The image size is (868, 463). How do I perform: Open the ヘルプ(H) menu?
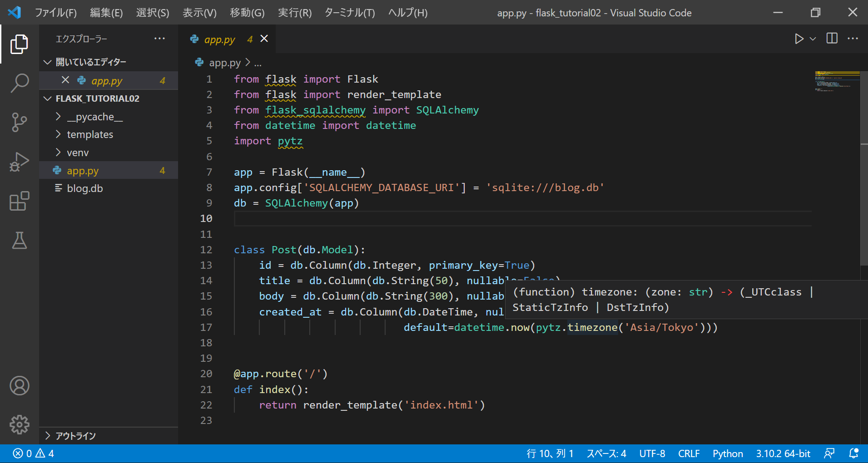pos(408,13)
